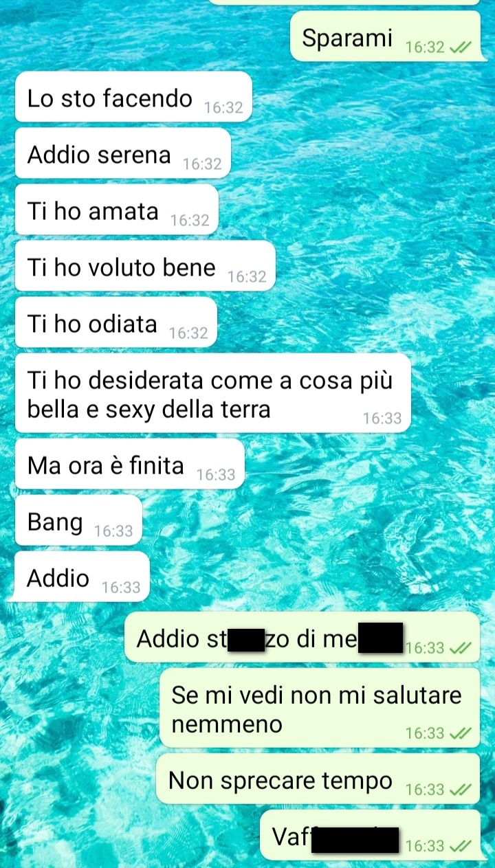Tap the checkmarks on the last 'Vaf' message

[x=460, y=846]
